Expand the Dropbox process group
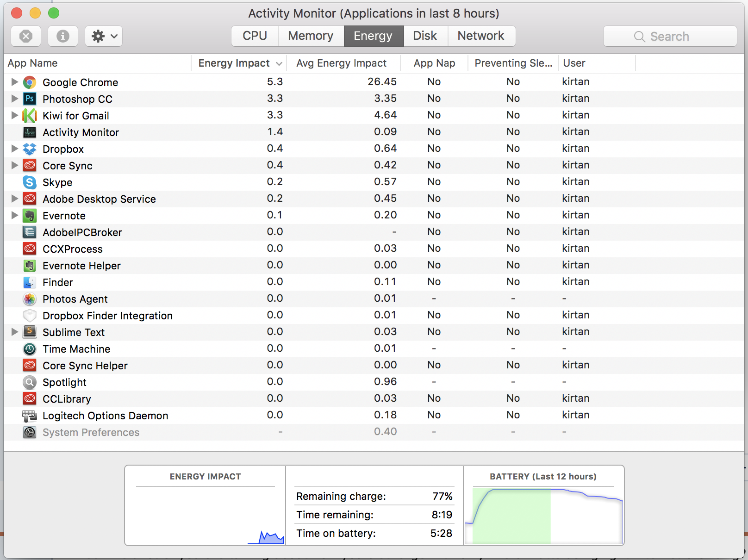Viewport: 748px width, 560px height. (14, 149)
